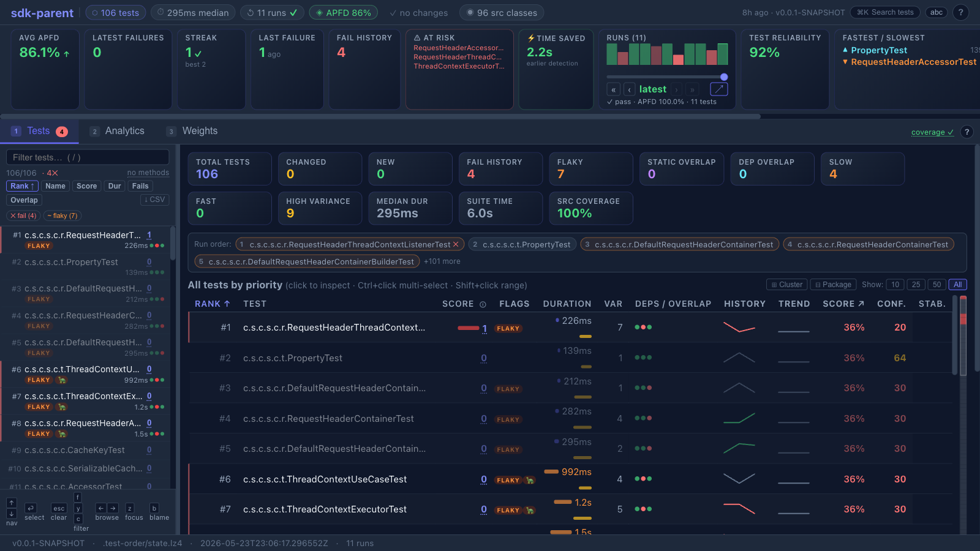
Task: Show 25 tests
Action: pyautogui.click(x=916, y=285)
